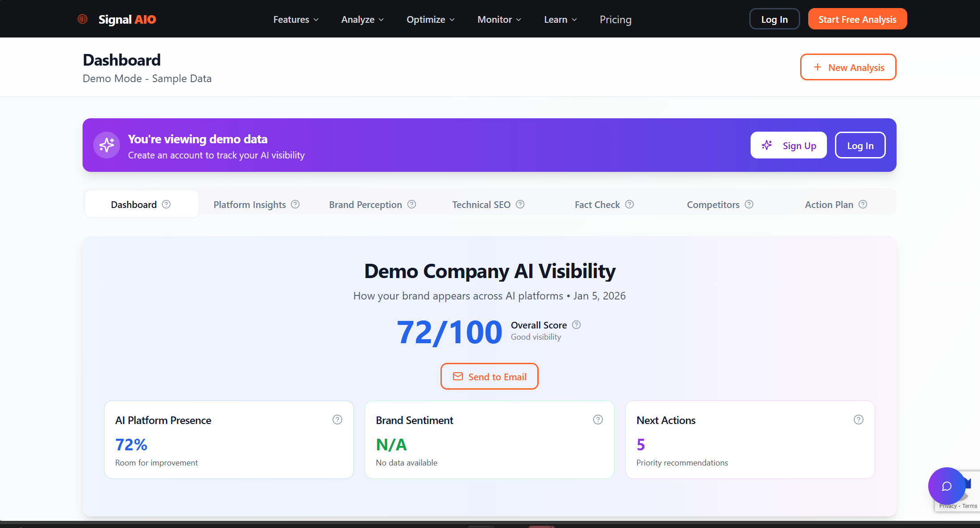Image resolution: width=980 pixels, height=528 pixels.
Task: Switch to the Fact Check tab
Action: (597, 205)
